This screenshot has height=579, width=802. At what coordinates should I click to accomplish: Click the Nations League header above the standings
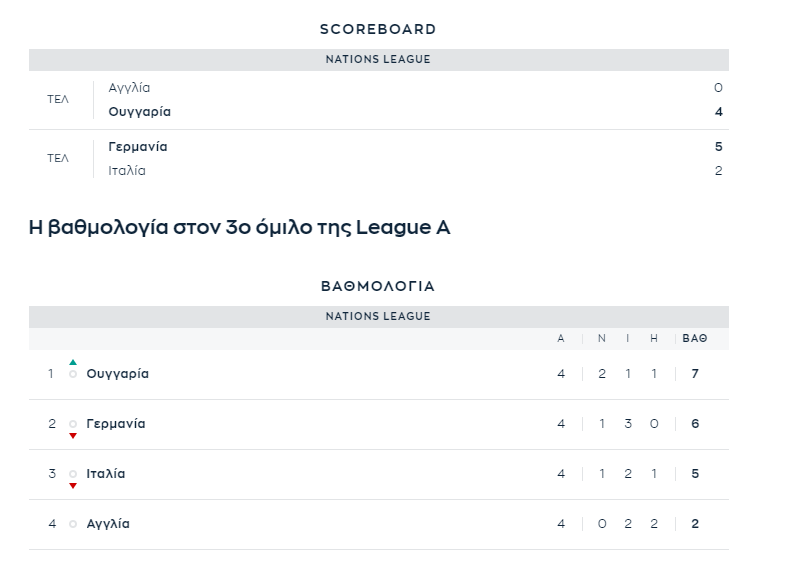[378, 317]
